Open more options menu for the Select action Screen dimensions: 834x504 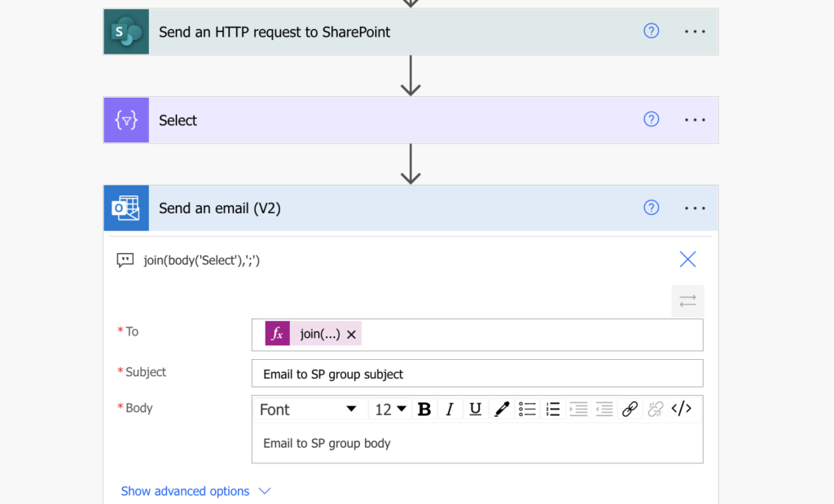coord(695,120)
